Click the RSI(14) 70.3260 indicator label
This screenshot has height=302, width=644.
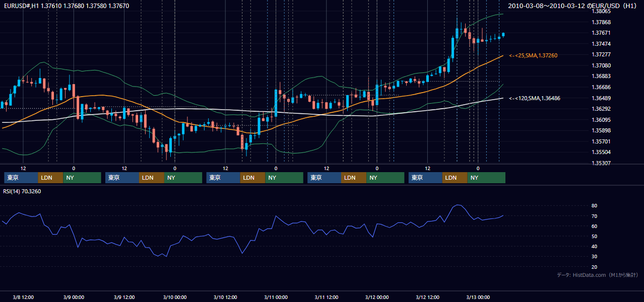(x=22, y=191)
